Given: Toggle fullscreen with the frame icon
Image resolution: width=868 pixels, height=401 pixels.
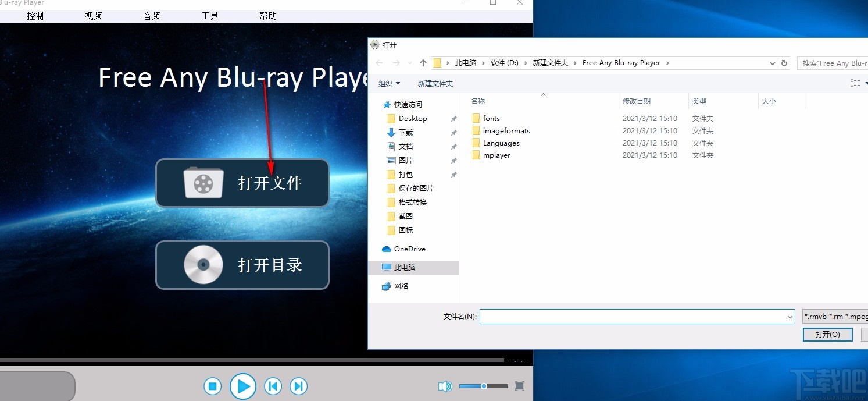Looking at the screenshot, I should [519, 386].
